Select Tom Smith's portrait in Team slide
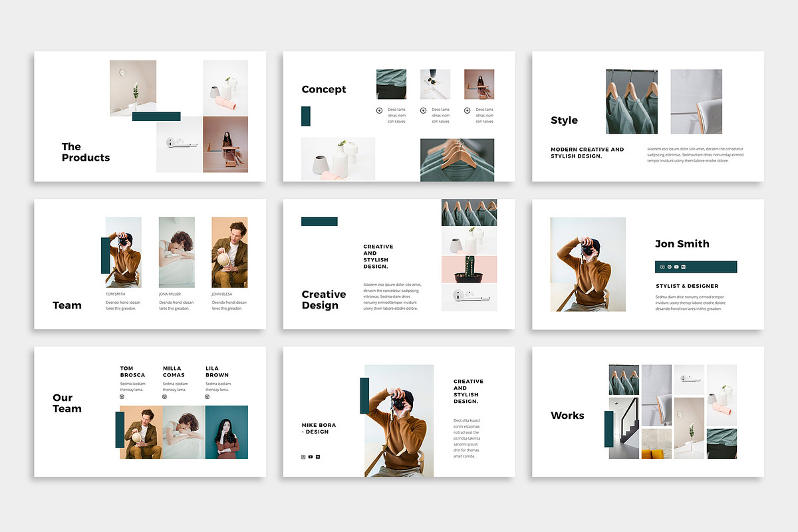798x532 pixels. pos(124,252)
